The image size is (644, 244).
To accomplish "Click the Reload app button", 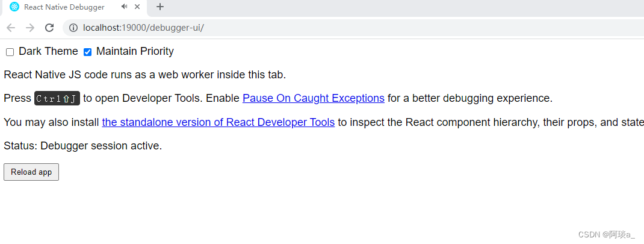I will tap(31, 172).
